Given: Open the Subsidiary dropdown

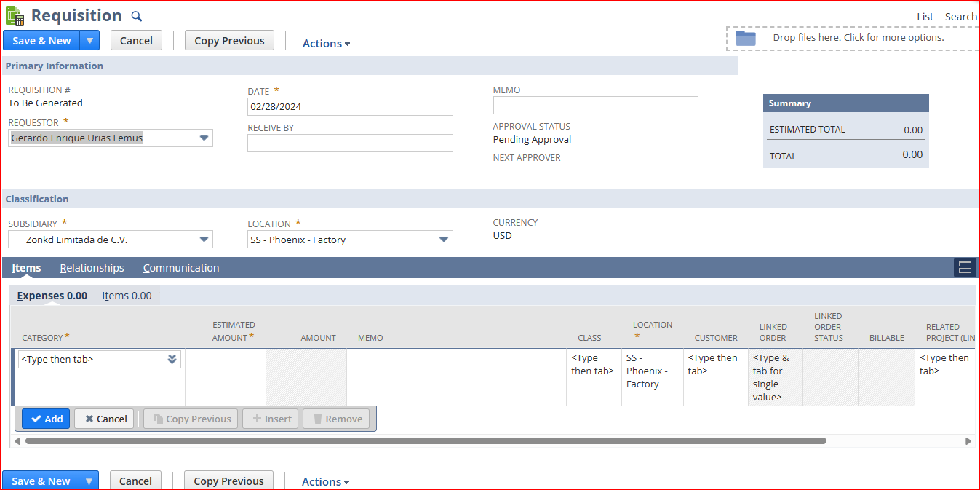Looking at the screenshot, I should (204, 240).
